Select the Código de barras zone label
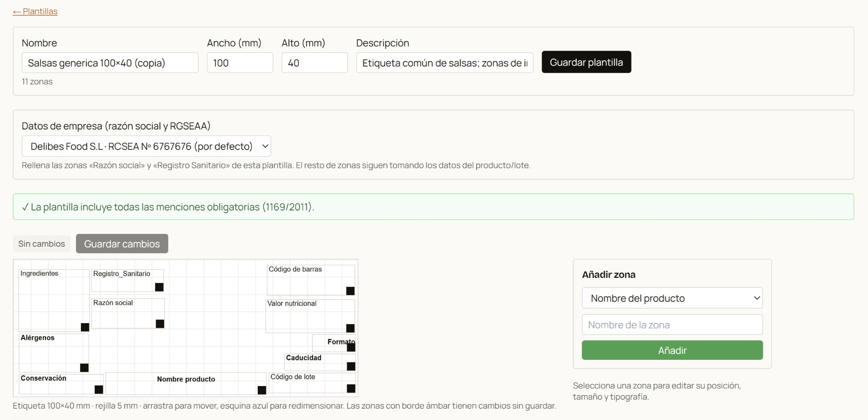Screen dimensions: 868x420 [295, 269]
